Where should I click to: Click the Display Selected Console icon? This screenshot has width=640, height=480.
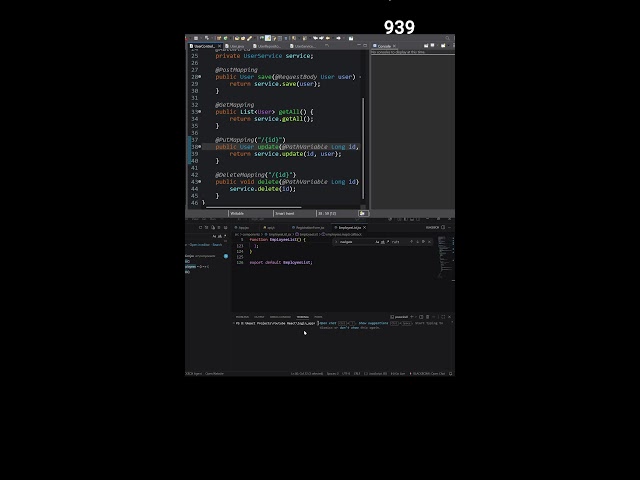433,46
